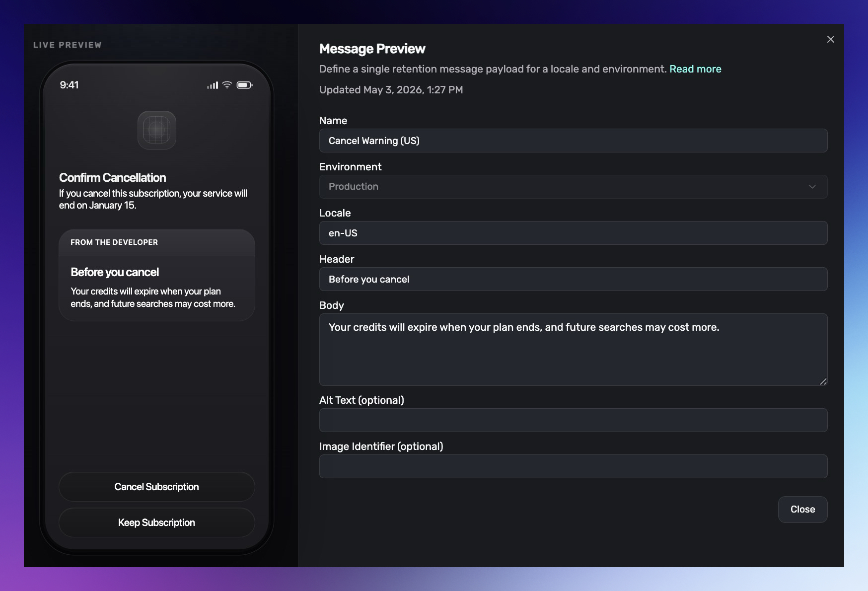
Task: Click the Locale field with en-US
Action: 573,233
